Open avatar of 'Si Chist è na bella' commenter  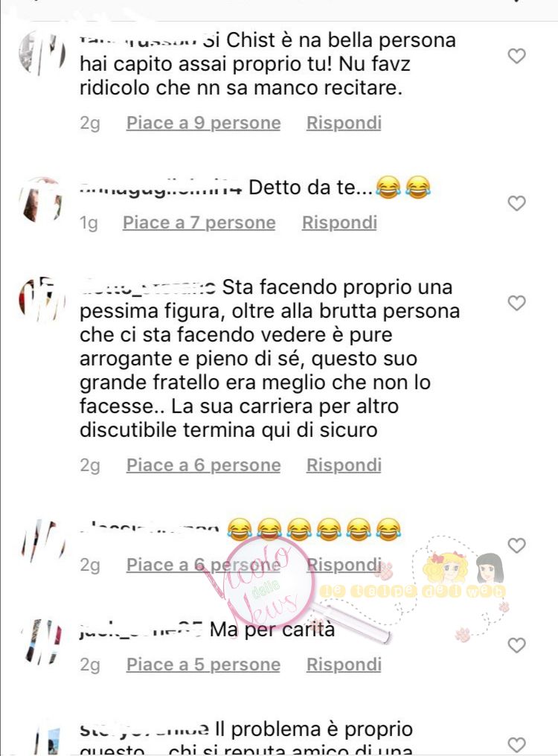42,53
